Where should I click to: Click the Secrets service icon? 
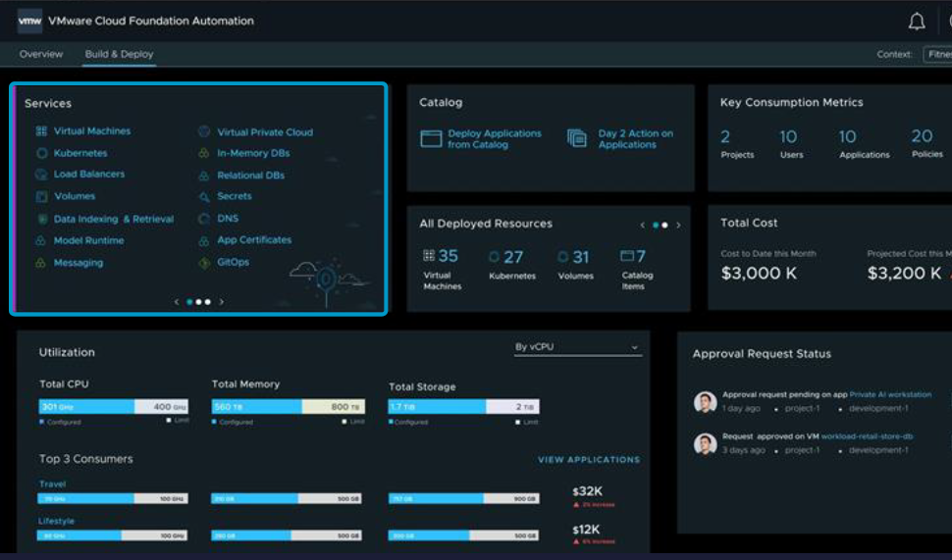(x=204, y=196)
